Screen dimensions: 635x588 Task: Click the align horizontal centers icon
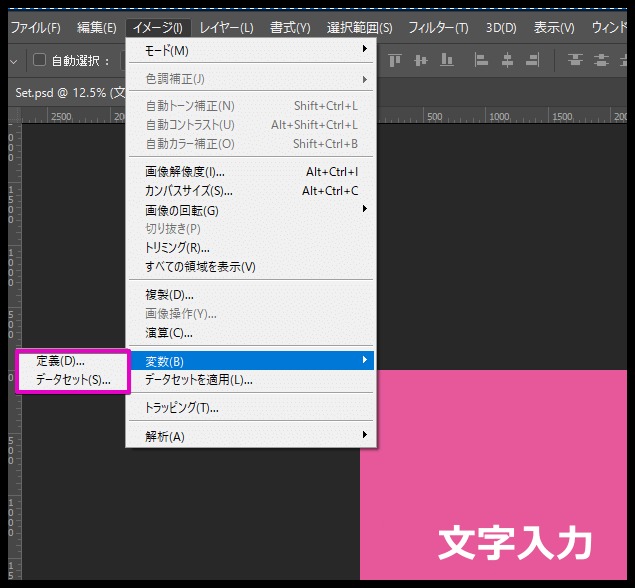tap(508, 61)
